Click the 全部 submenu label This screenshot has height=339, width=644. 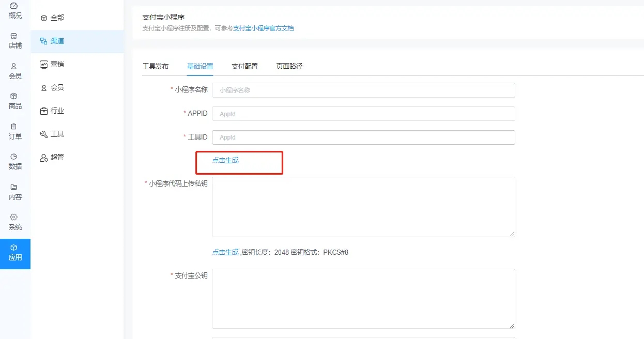pos(57,18)
